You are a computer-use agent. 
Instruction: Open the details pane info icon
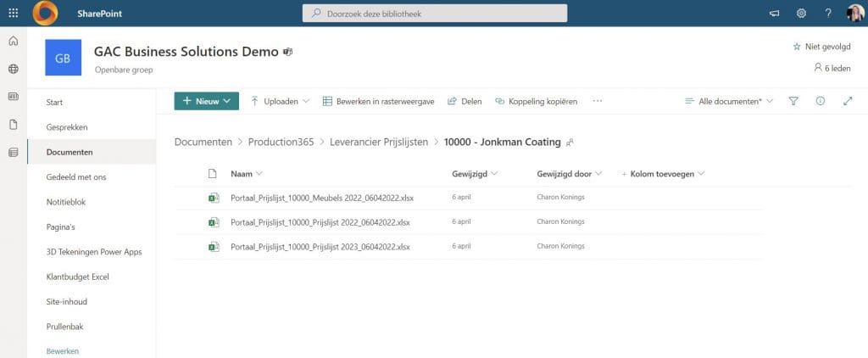tap(820, 101)
